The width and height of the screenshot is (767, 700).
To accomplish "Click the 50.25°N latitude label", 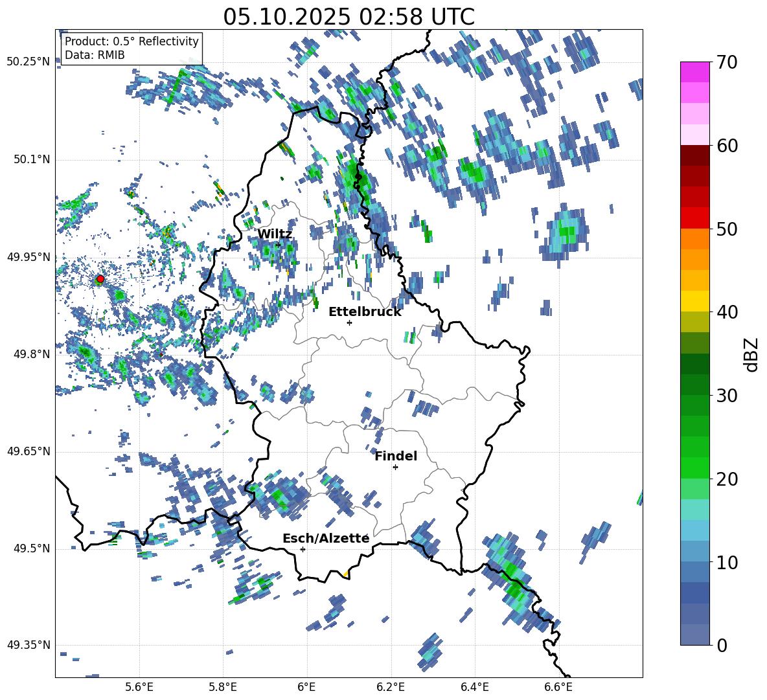I will 29,62.
